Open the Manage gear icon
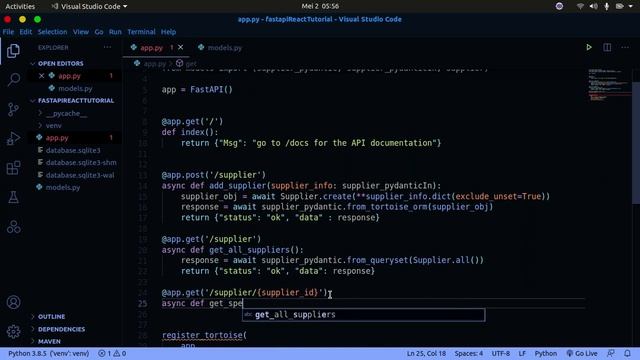 (13, 331)
